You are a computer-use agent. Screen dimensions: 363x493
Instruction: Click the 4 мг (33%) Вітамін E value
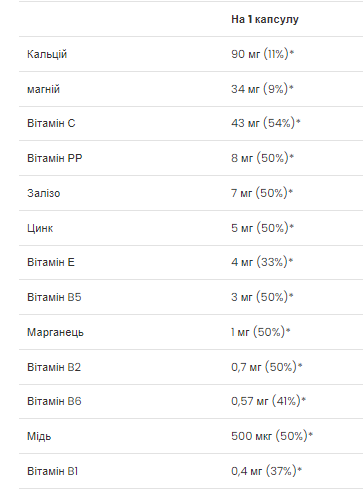point(262,262)
